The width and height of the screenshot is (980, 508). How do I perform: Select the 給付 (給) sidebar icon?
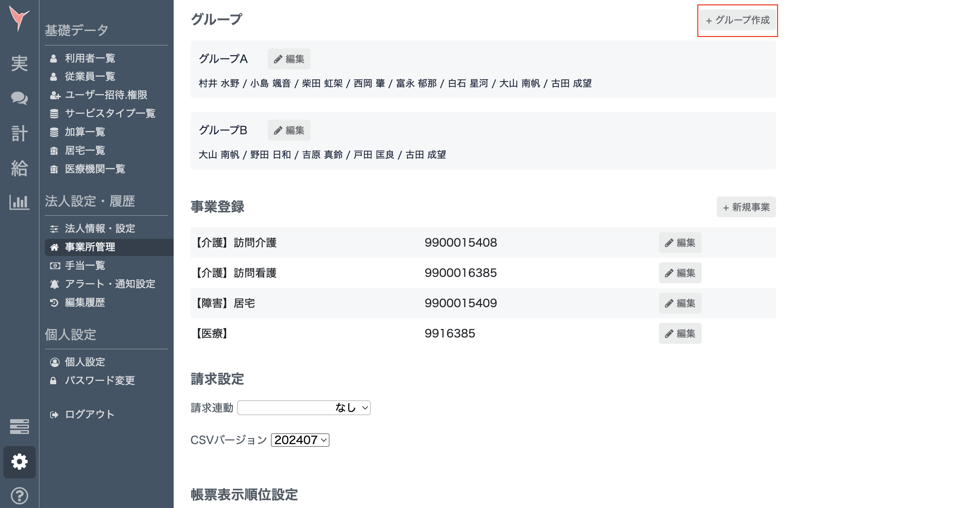coord(19,169)
